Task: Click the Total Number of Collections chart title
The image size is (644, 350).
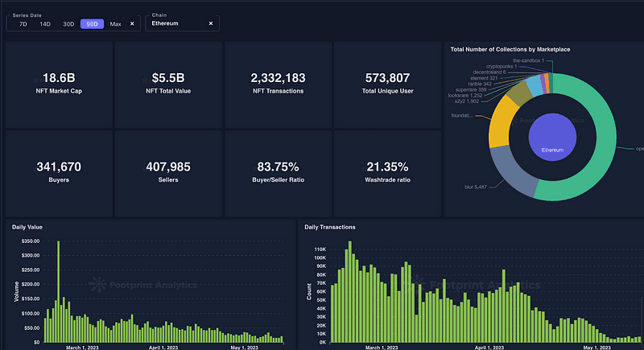Action: point(510,49)
